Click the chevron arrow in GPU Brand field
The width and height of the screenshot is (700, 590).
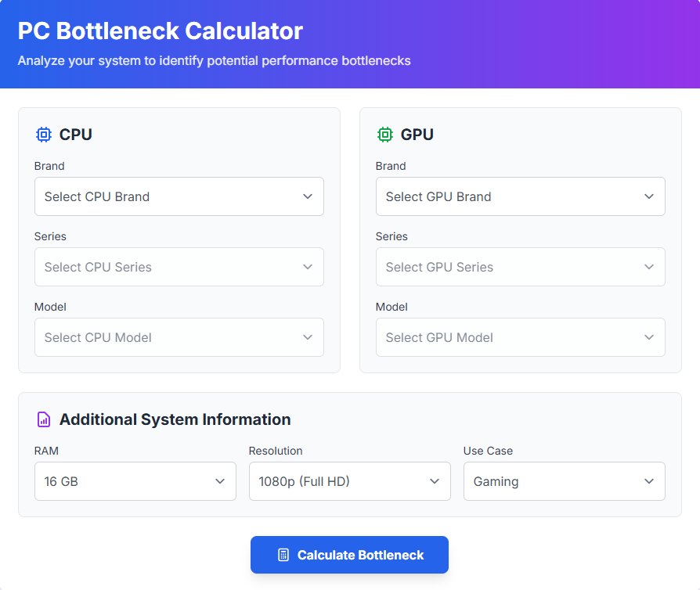coord(649,196)
